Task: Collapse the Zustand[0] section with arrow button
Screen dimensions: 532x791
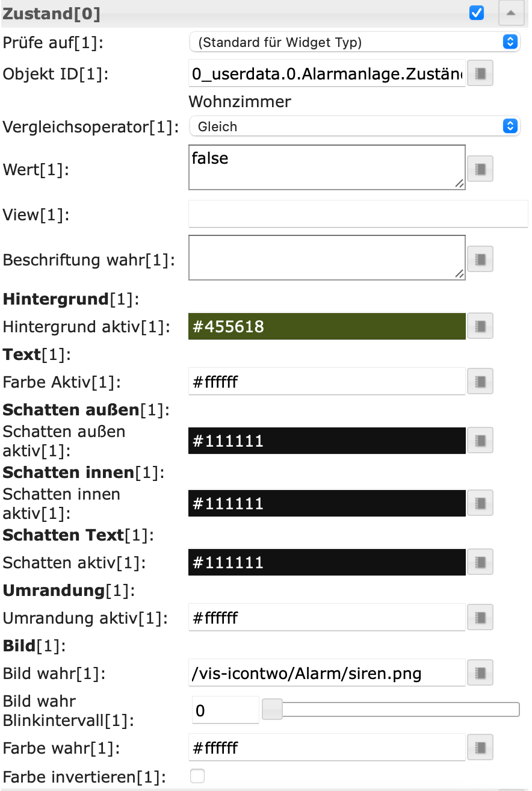Action: (x=511, y=13)
